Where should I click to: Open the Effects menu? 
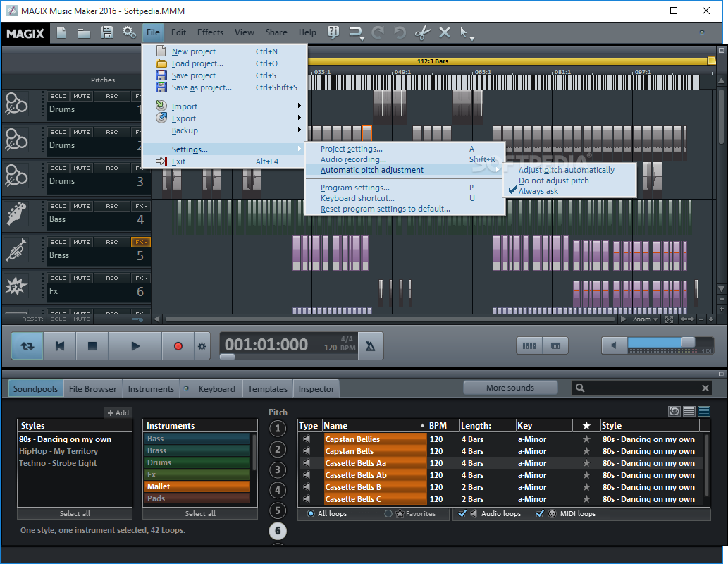[210, 32]
